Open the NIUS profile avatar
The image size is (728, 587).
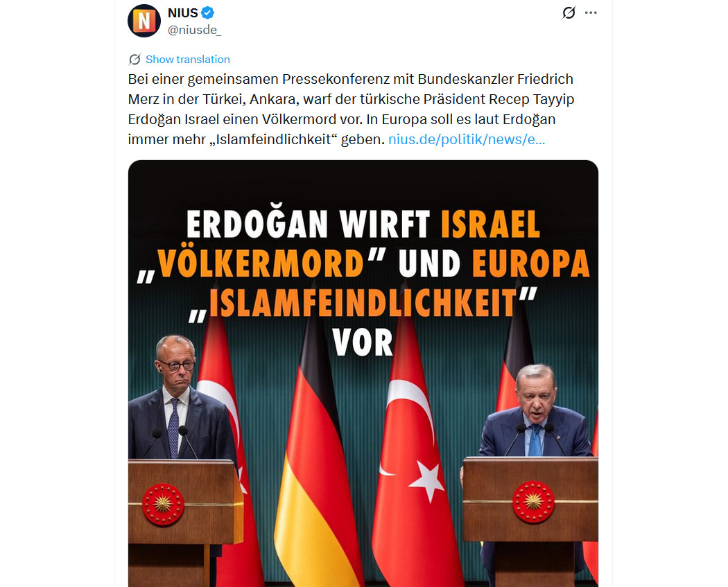tap(144, 21)
